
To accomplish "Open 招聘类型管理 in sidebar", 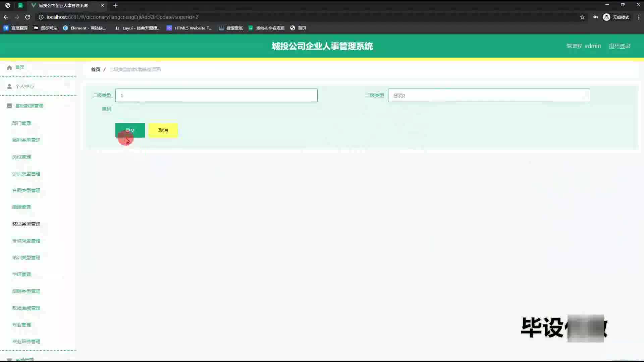I will pyautogui.click(x=26, y=291).
